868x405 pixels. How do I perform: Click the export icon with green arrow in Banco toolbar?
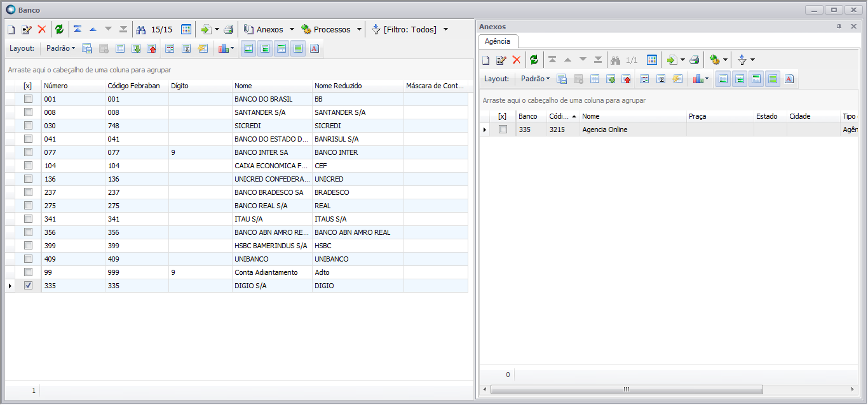[206, 29]
